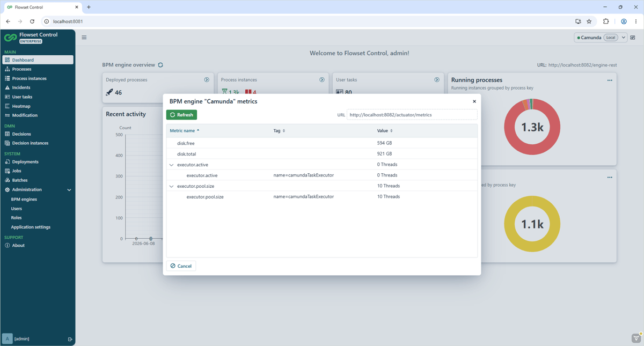644x346 pixels.
Task: Open Deployed processes arrow icon
Action: (207, 80)
